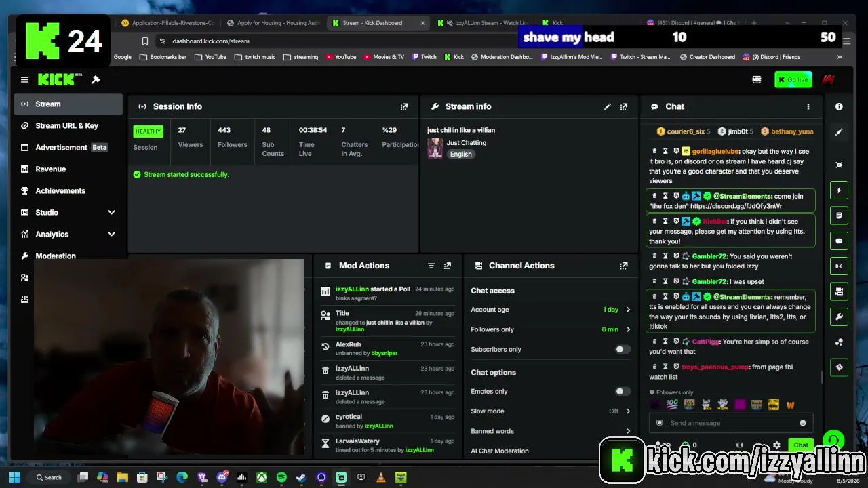
Task: Open chat settings gear icon
Action: [776, 445]
